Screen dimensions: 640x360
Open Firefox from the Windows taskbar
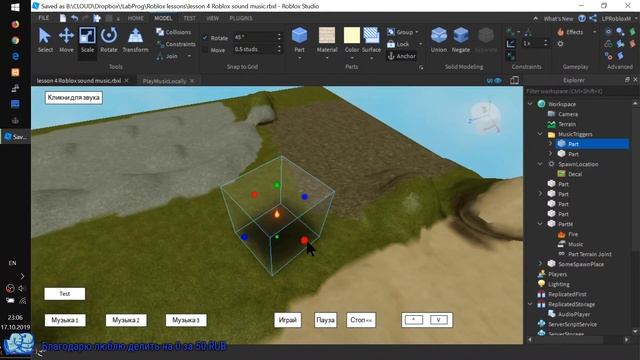coord(15,24)
